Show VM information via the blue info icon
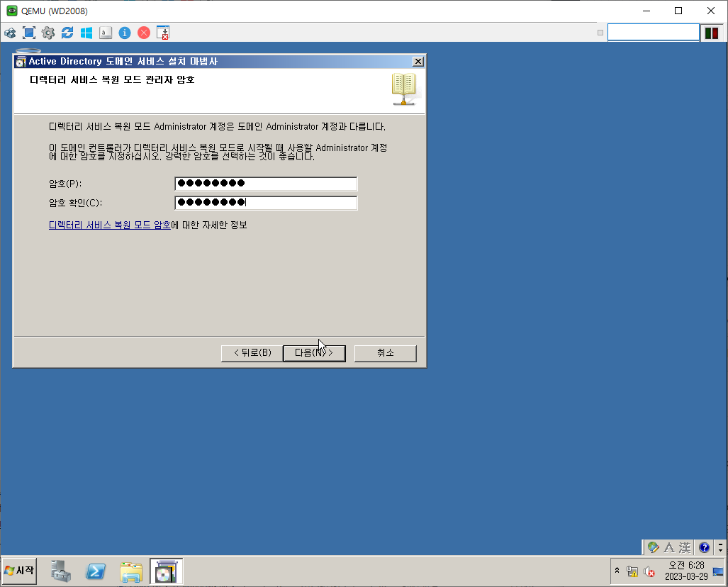The height and width of the screenshot is (587, 728). click(125, 33)
